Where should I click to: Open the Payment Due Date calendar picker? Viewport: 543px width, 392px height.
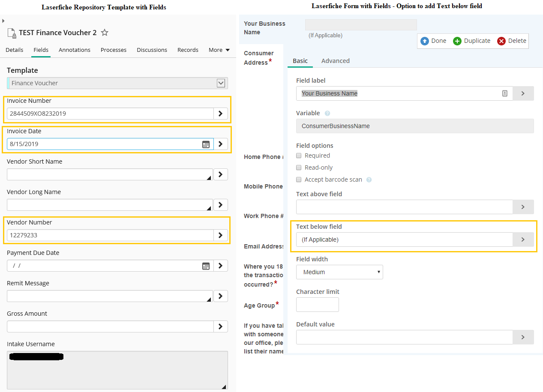[206, 266]
